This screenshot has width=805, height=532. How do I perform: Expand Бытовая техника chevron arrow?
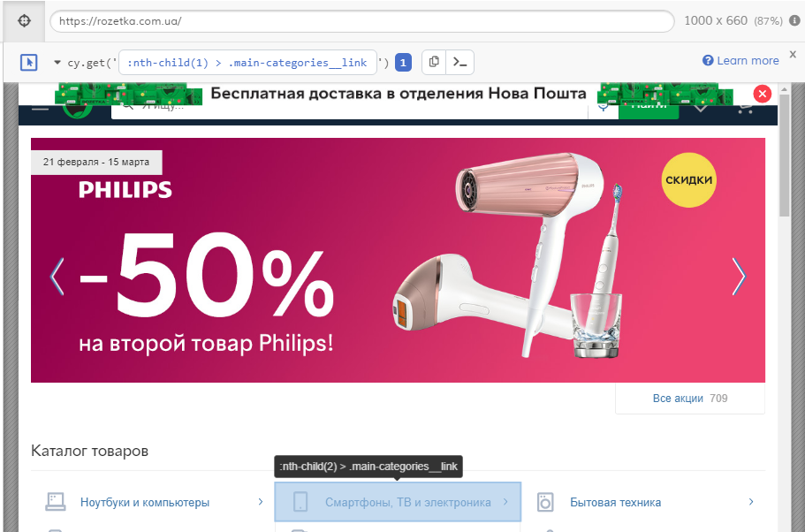(x=751, y=502)
